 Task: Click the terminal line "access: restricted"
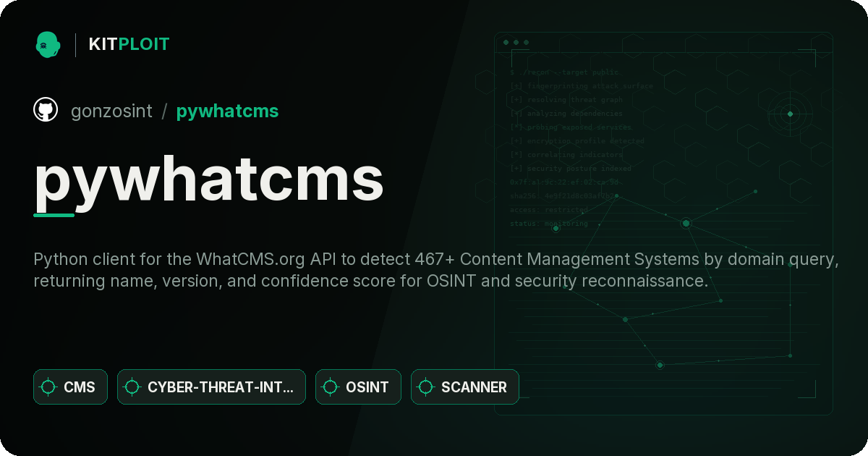[549, 210]
